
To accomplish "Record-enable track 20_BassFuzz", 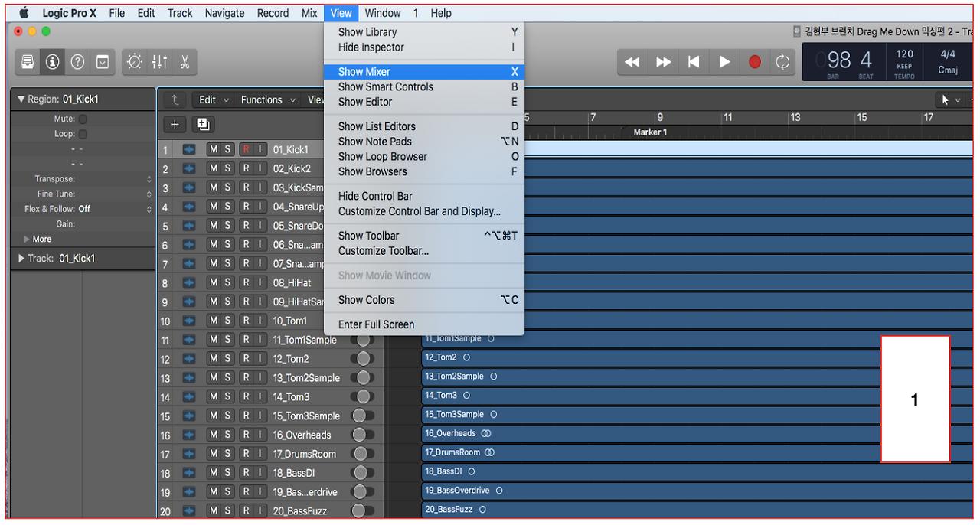I will pos(247,510).
